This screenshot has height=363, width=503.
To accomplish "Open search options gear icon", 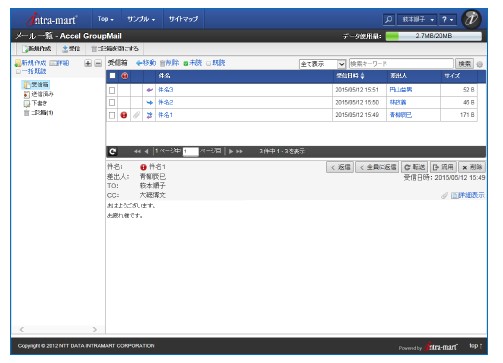I will 480,65.
